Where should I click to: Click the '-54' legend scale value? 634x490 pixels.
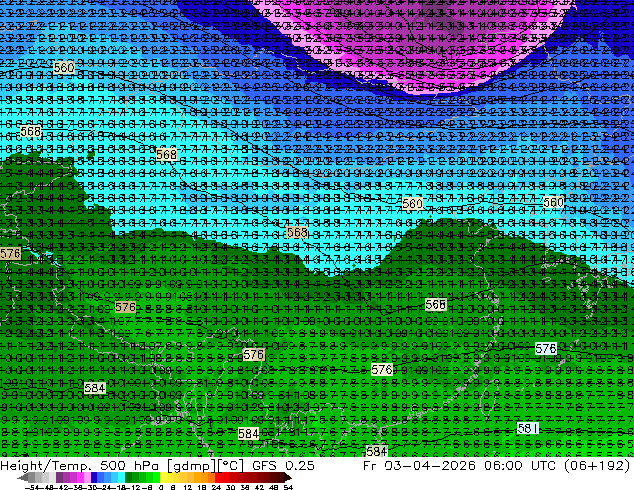tap(32, 487)
